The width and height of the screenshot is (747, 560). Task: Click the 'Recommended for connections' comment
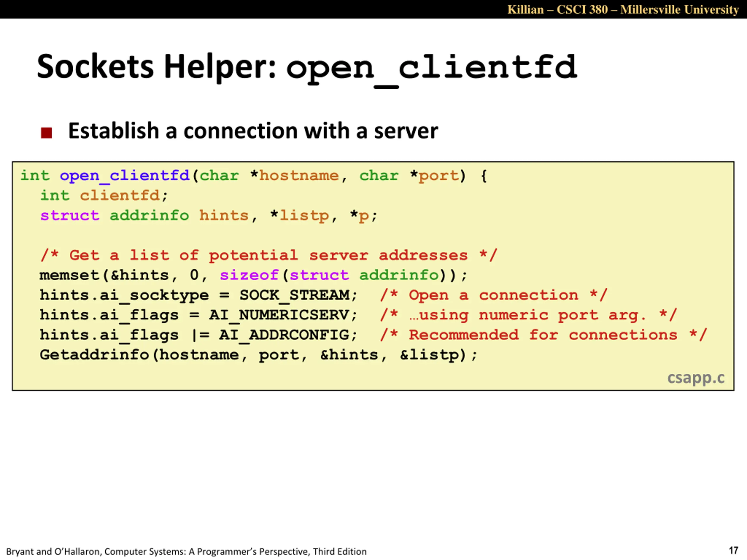click(543, 335)
